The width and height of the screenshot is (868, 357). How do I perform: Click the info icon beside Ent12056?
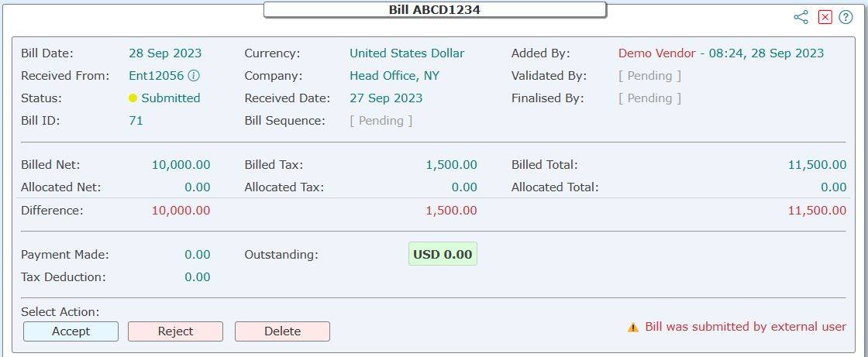coord(194,76)
